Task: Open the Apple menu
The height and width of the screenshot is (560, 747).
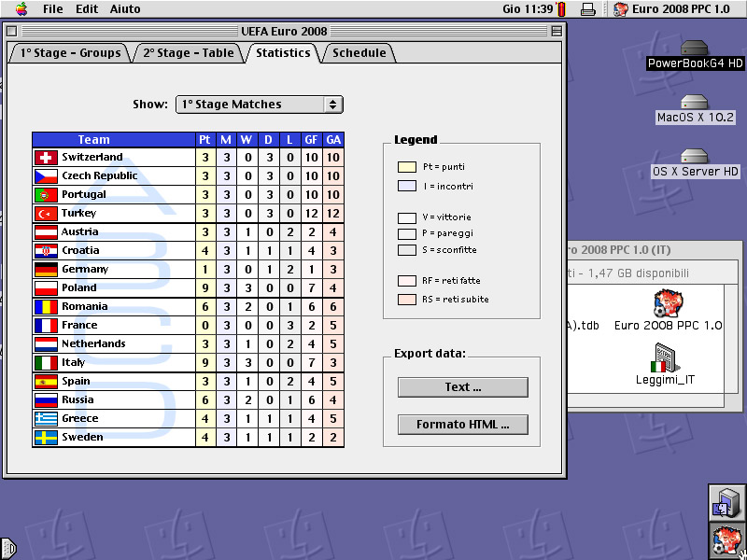Action: coord(21,8)
